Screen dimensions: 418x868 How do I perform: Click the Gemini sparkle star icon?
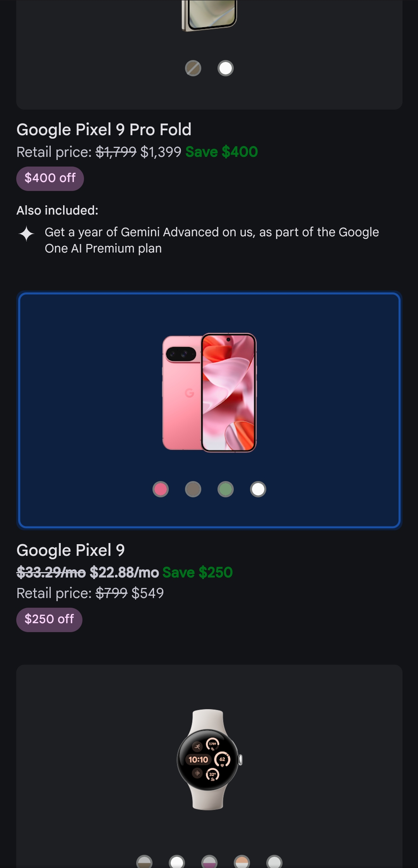[x=26, y=234]
